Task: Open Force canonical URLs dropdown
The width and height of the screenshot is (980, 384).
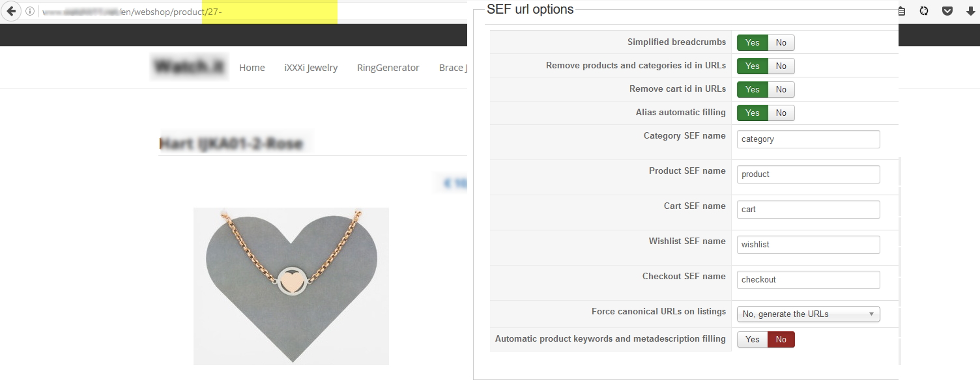Action: coord(808,314)
